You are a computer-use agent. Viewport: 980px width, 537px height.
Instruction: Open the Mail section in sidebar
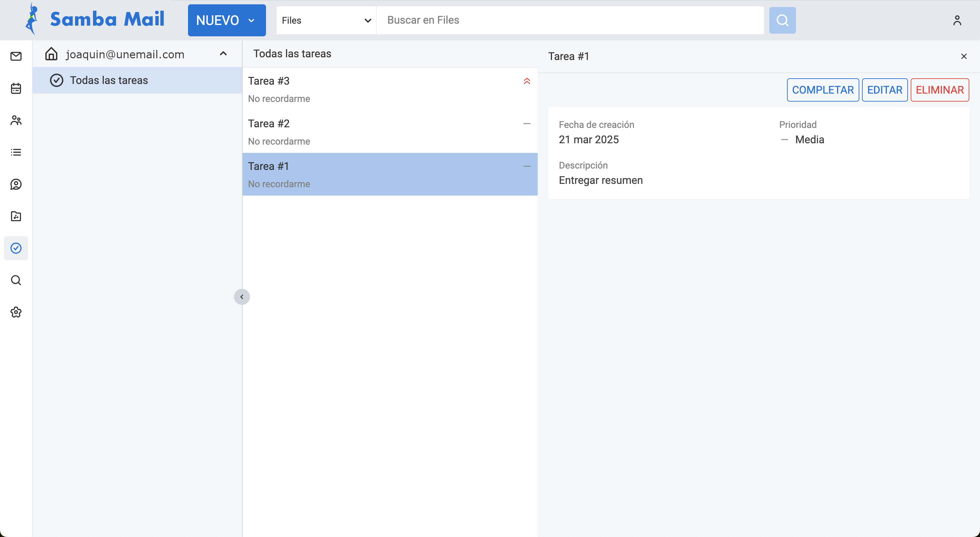click(x=16, y=56)
